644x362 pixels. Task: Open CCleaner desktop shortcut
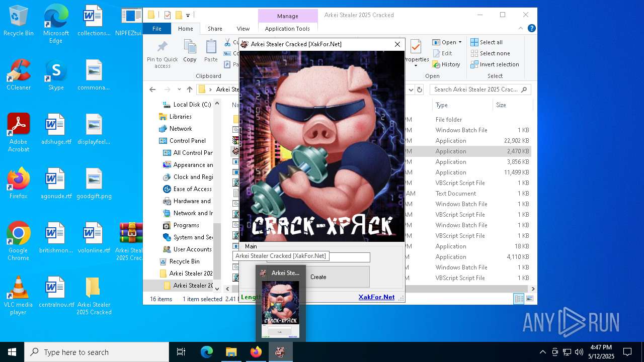click(x=19, y=75)
